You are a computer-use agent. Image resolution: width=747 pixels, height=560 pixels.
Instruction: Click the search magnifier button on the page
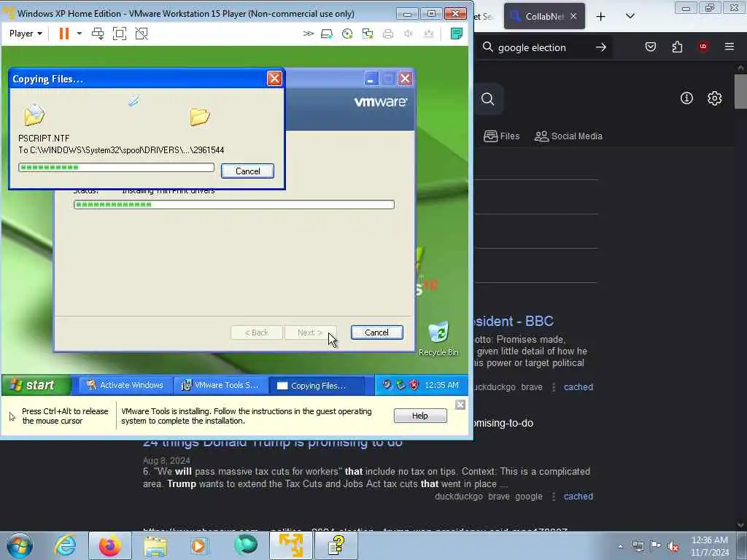(488, 99)
